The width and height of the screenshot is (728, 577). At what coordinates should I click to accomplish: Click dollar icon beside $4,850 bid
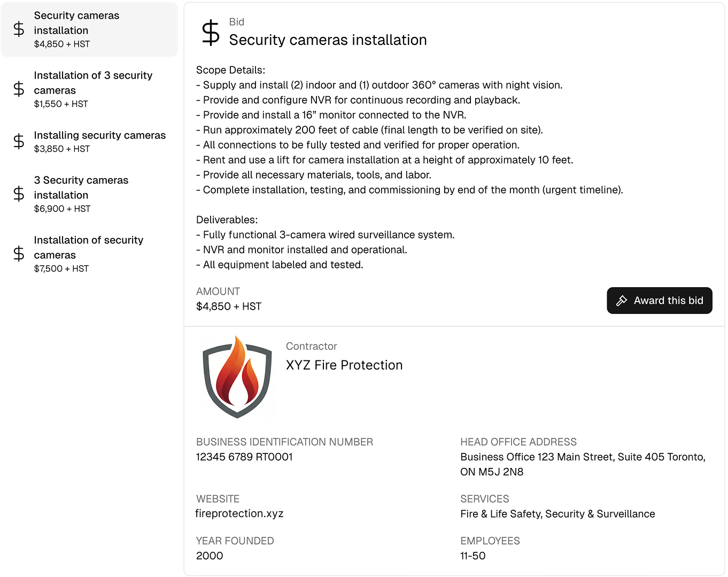pyautogui.click(x=19, y=29)
